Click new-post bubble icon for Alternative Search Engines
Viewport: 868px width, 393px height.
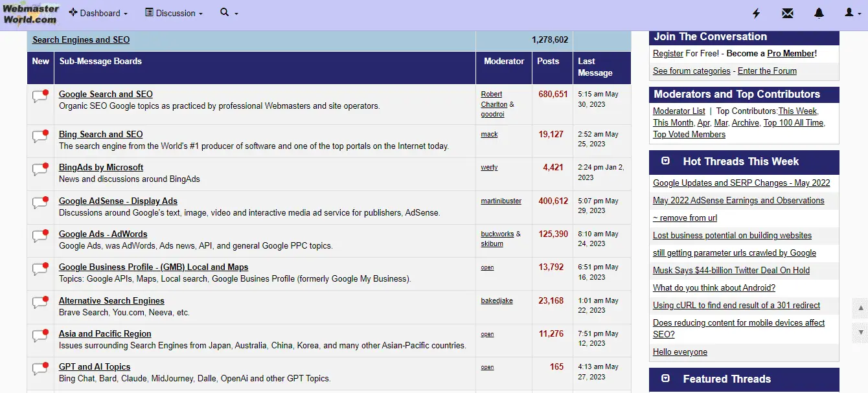(40, 303)
